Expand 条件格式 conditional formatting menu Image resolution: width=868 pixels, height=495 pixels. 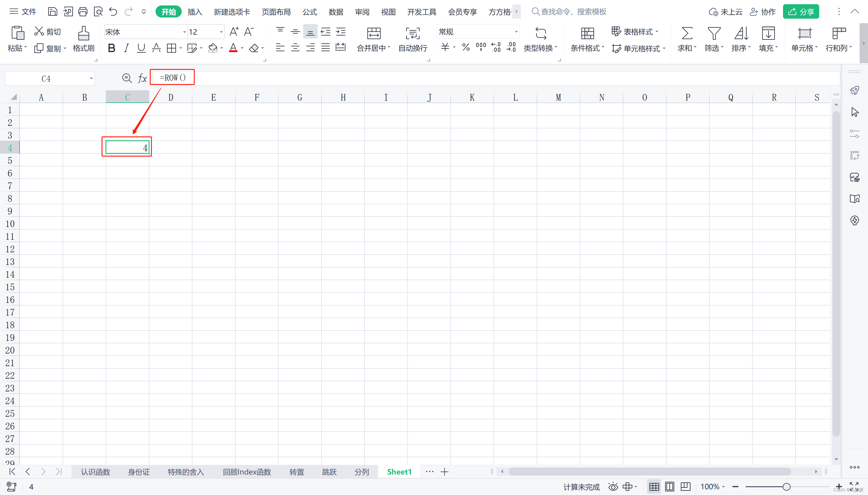tap(602, 48)
